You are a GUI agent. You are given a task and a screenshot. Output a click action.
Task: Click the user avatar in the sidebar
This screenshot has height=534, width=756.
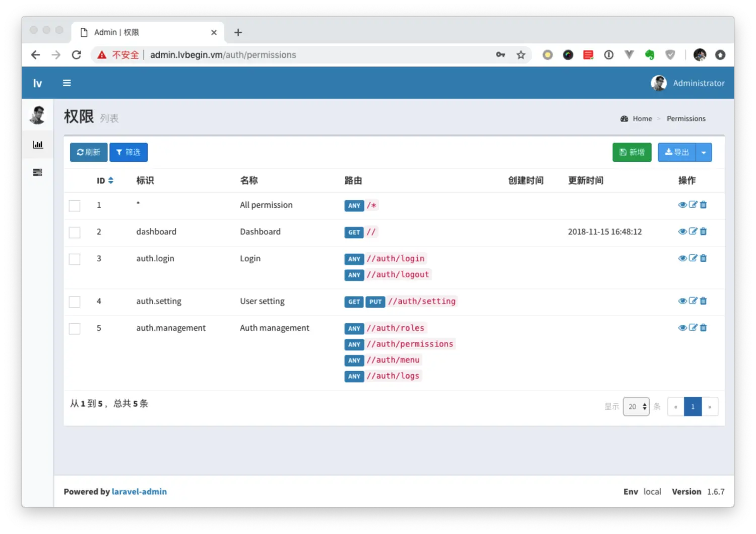click(38, 115)
